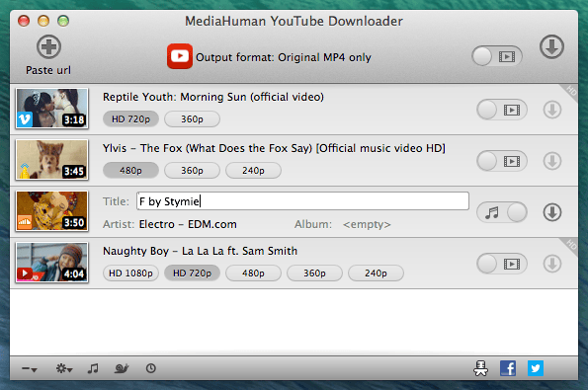The image size is (588, 390).
Task: Click the clock history icon in bottom bar
Action: 151,368
